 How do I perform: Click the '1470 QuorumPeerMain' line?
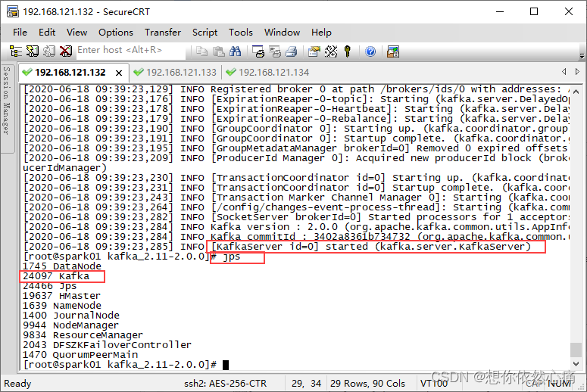click(x=80, y=355)
